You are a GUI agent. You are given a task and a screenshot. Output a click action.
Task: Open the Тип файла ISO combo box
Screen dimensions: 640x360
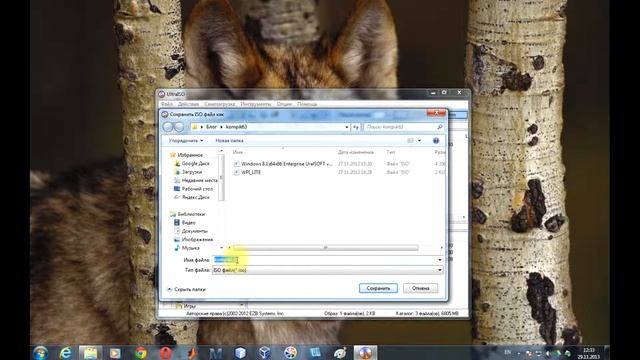(x=327, y=270)
